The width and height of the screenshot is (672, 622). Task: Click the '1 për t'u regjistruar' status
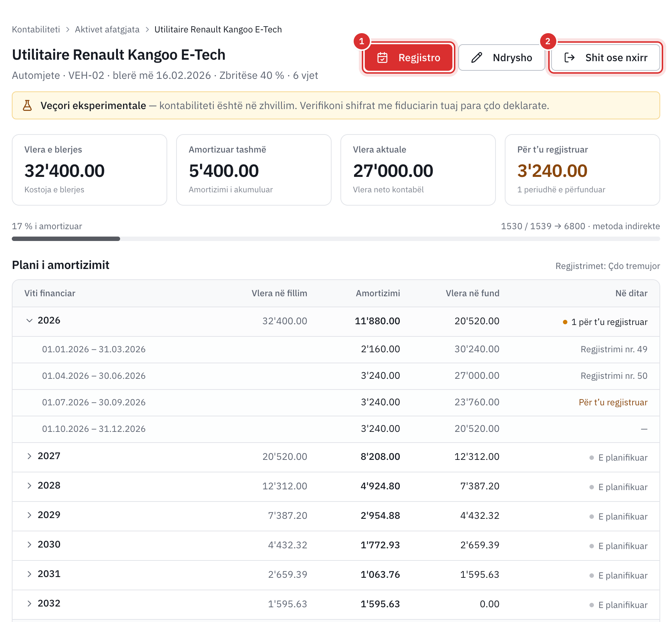pyautogui.click(x=605, y=322)
